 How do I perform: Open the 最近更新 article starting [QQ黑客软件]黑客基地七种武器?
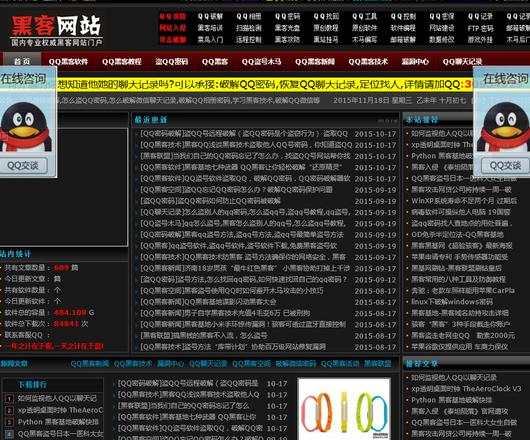241,167
